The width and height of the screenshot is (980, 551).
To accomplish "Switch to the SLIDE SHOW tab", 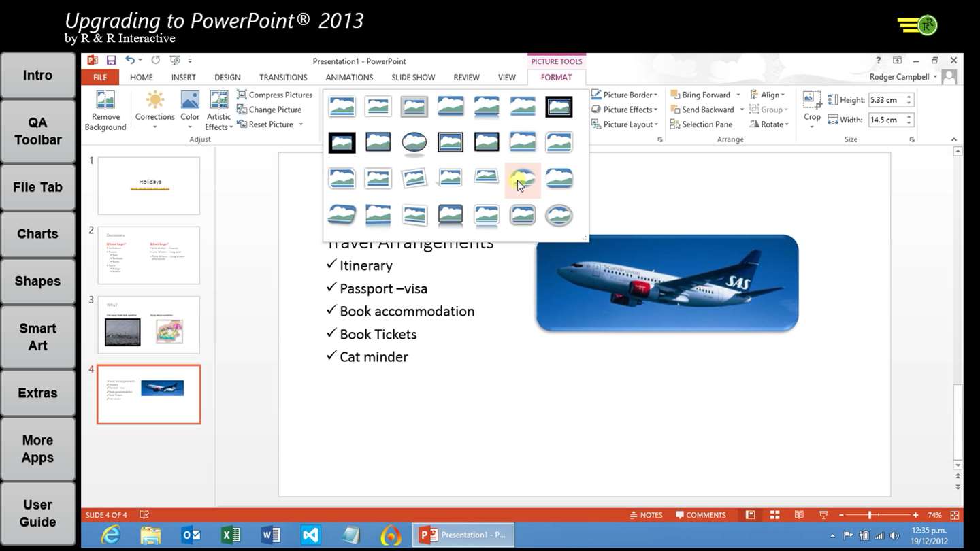I will click(x=413, y=77).
